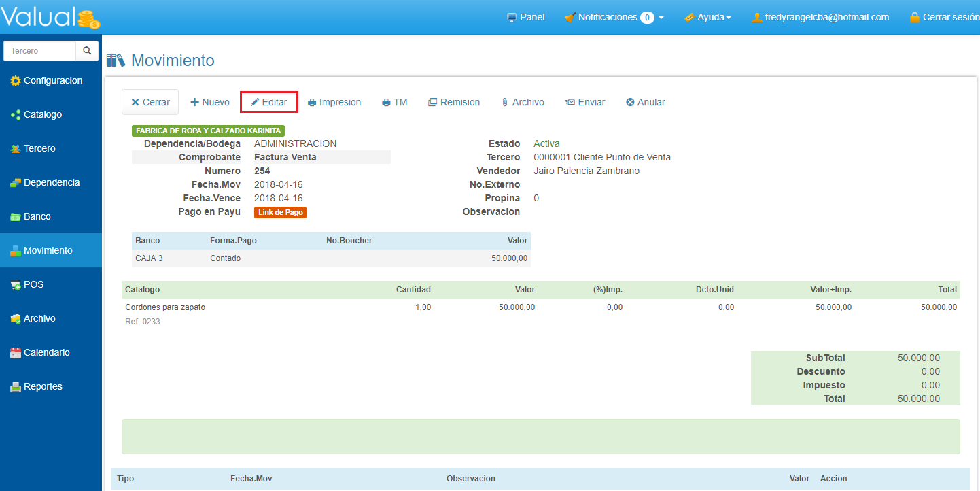Screen dimensions: 980x491
Task: Click Cerrar sesión to log out
Action: [x=944, y=17]
